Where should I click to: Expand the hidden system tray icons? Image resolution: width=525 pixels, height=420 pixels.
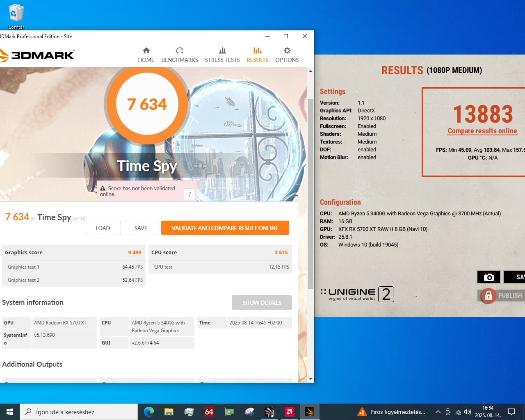tap(438, 412)
